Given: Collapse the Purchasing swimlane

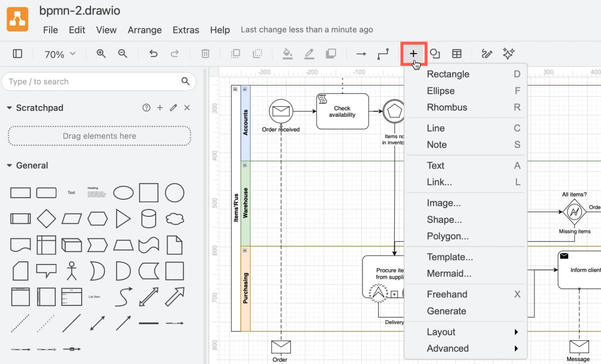Looking at the screenshot, I should click(245, 250).
